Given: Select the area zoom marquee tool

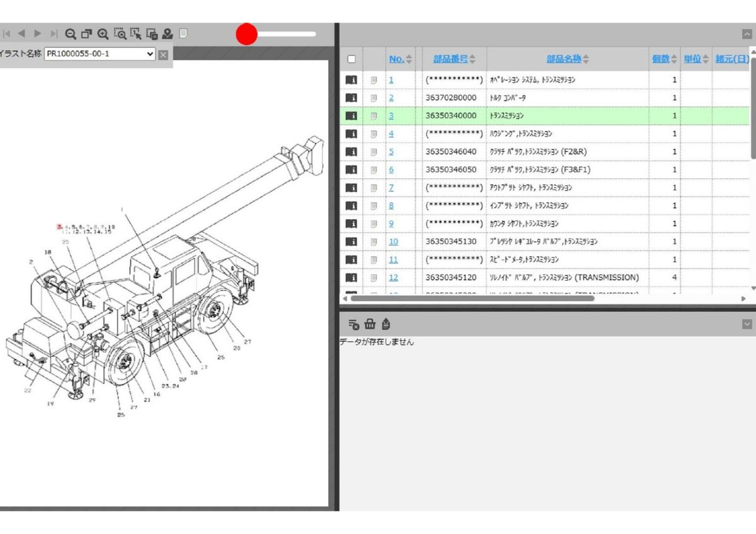Looking at the screenshot, I should pos(120,34).
